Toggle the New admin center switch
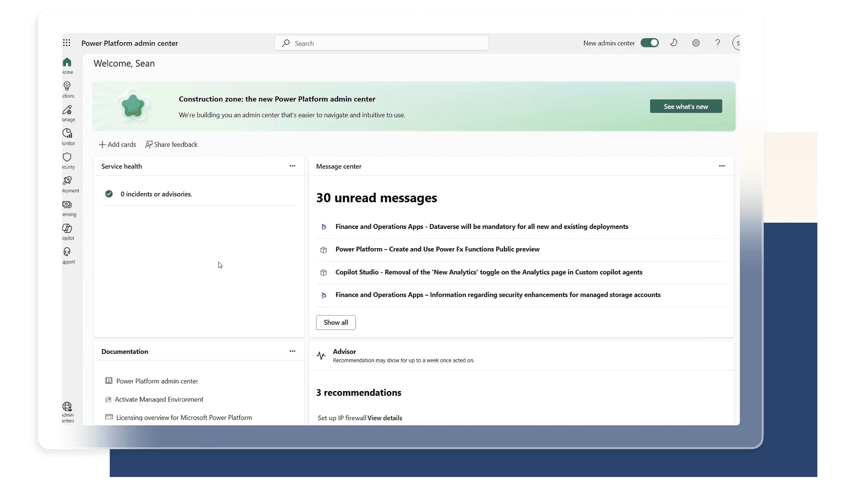 650,43
